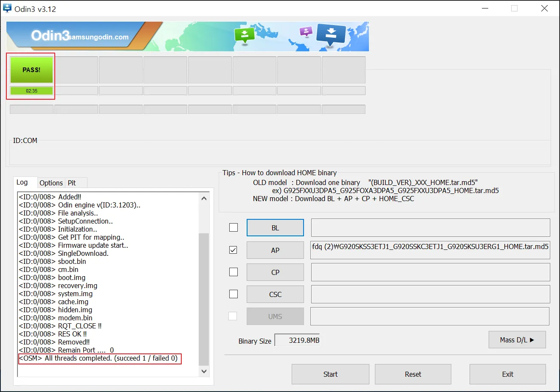Click the Odin3 app icon in title bar
The width and height of the screenshot is (560, 392).
tap(7, 8)
